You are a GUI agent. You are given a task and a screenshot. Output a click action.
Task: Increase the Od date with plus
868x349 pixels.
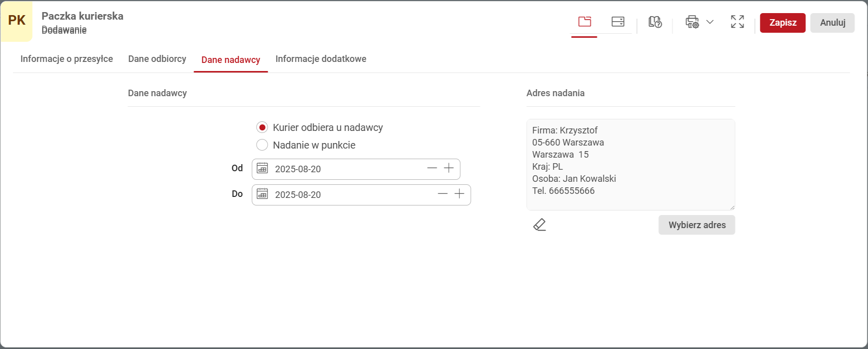[449, 168]
